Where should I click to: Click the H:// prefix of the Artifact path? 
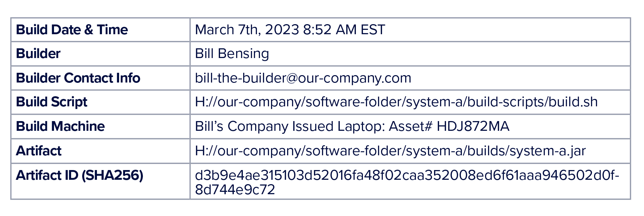206,151
